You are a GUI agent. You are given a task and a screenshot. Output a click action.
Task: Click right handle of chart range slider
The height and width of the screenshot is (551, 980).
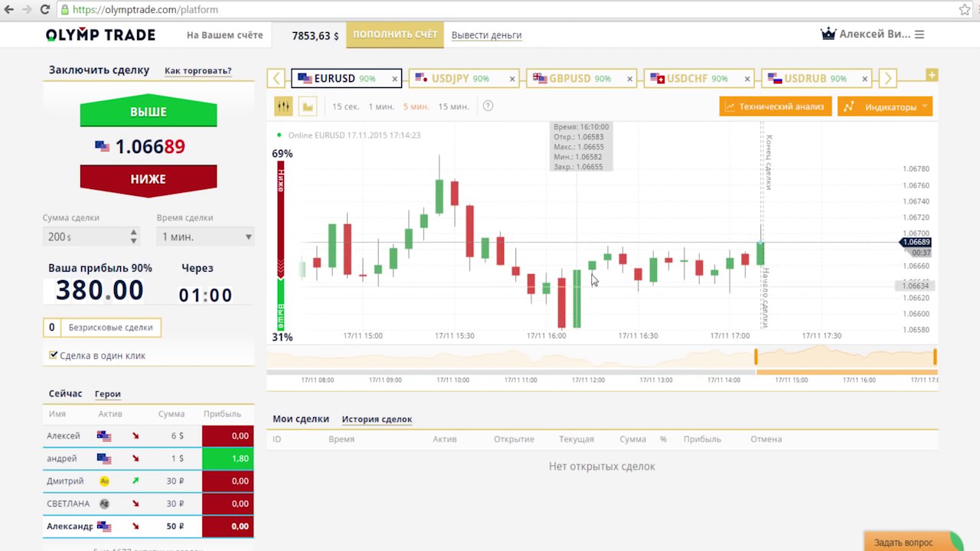935,357
